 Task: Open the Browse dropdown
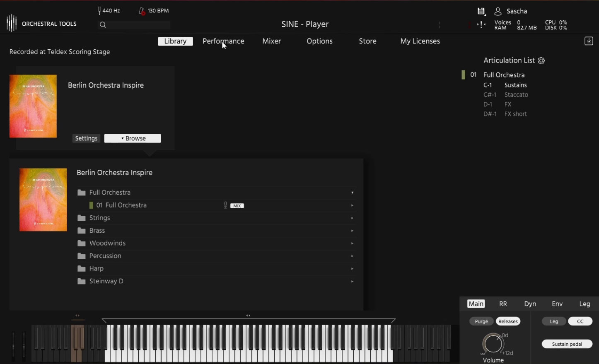133,138
